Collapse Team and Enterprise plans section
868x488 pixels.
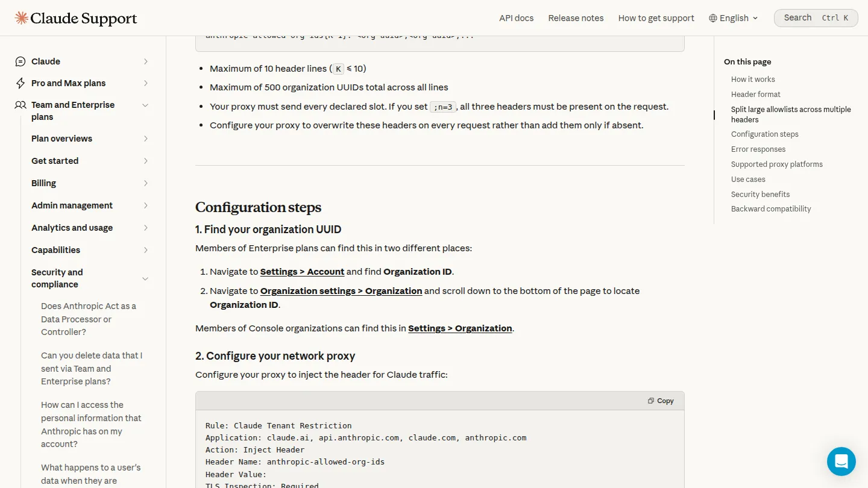[x=145, y=105]
